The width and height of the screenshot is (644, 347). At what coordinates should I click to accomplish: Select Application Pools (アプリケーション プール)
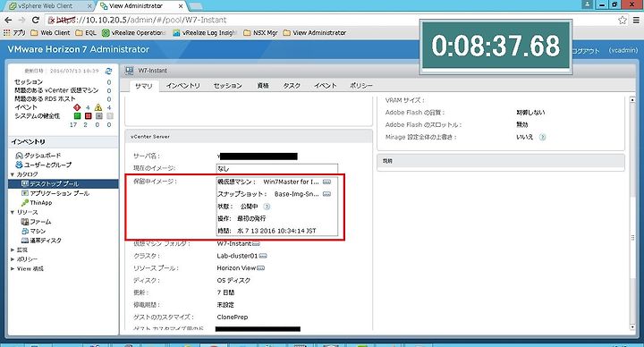click(x=55, y=193)
